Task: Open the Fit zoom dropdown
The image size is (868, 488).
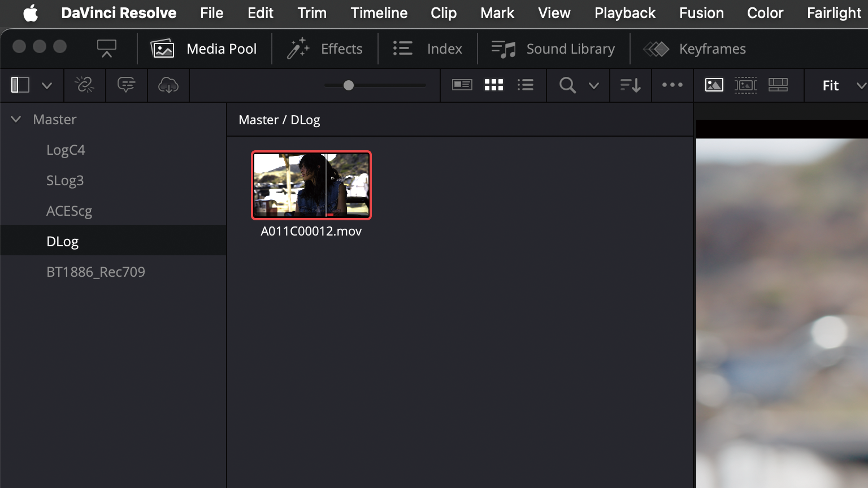Action: click(844, 86)
